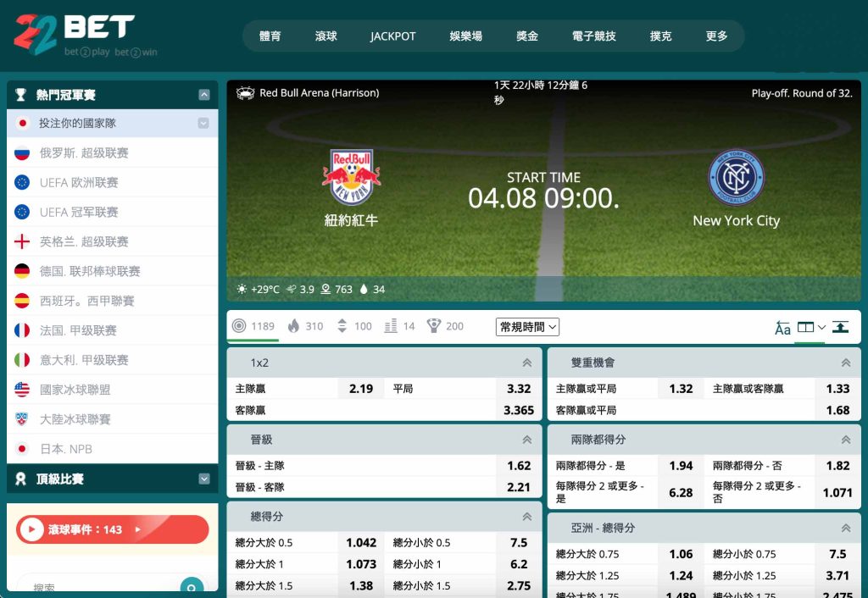868x598 pixels.
Task: Expand the 投注你的國家隊 dropdown arrow
Action: point(203,123)
